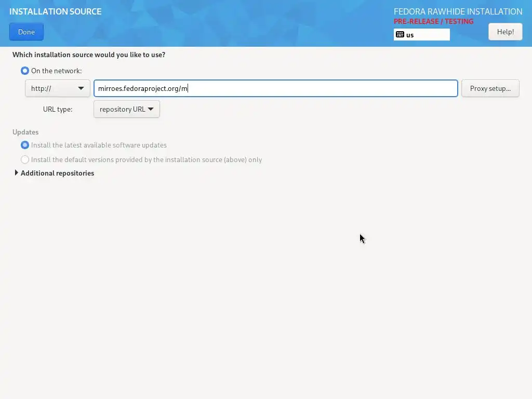Click the PRE-RELEASE / TESTING label
The height and width of the screenshot is (399, 532).
[x=433, y=21]
